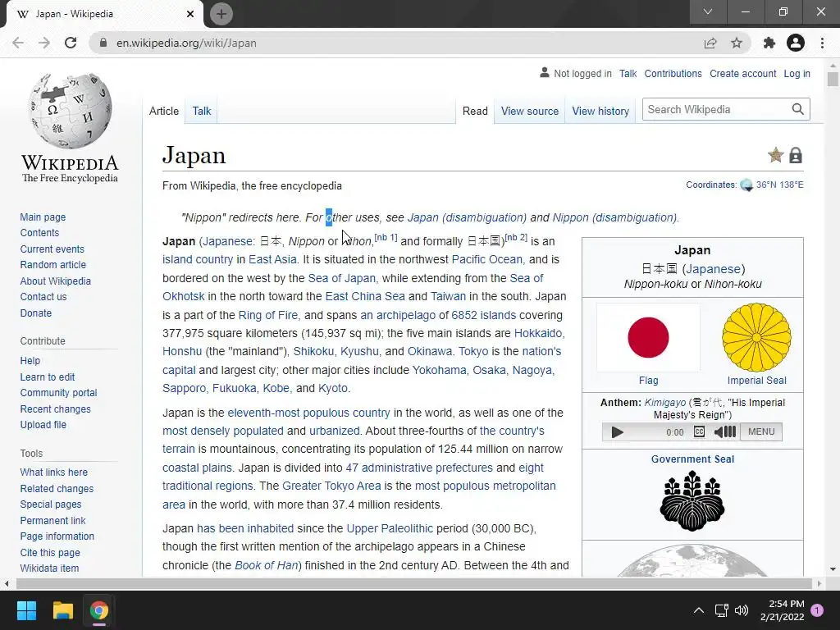Click the page protection padlock icon
Screen dimensions: 840x630
click(x=796, y=155)
